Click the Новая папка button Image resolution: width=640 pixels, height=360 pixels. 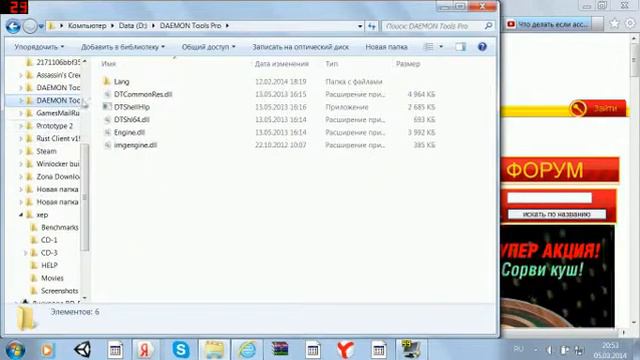(386, 47)
